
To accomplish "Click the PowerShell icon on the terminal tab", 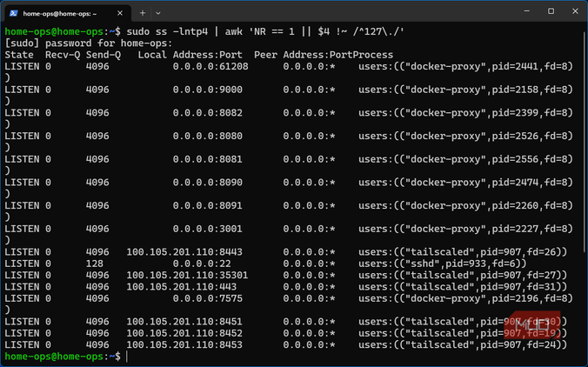I will (14, 13).
